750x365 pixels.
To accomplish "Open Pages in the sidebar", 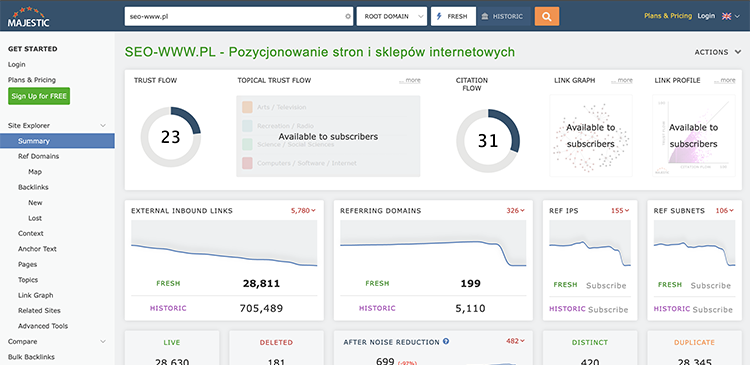I will [27, 264].
